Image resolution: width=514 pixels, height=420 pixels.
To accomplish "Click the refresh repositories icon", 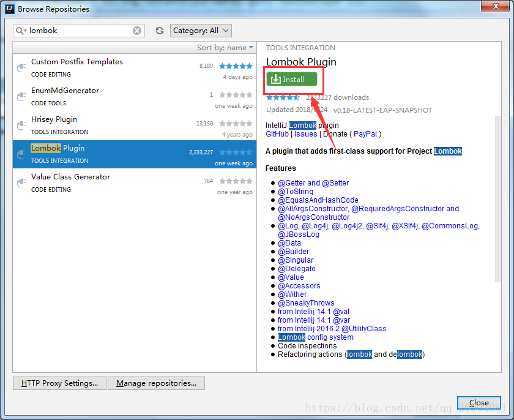I will [x=160, y=31].
